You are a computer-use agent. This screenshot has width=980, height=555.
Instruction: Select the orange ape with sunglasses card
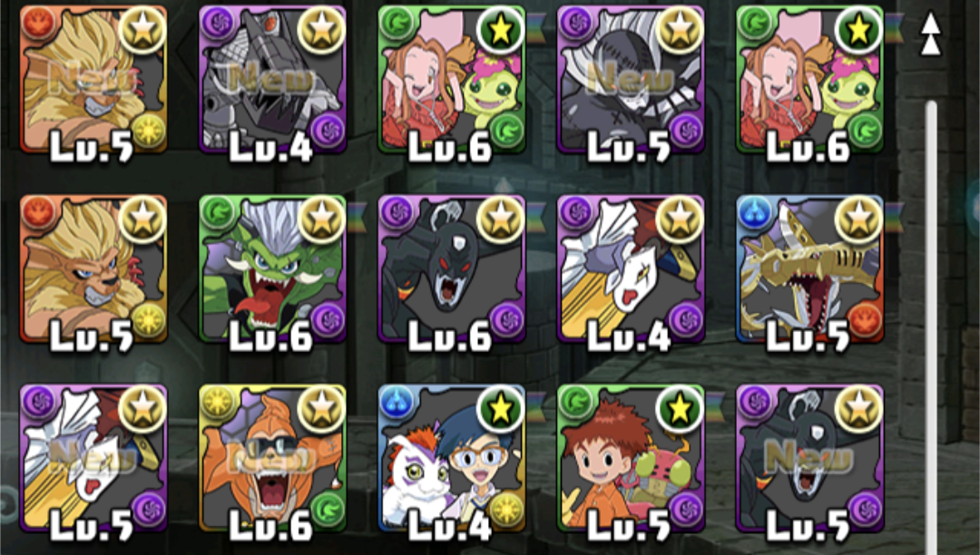pos(272,458)
